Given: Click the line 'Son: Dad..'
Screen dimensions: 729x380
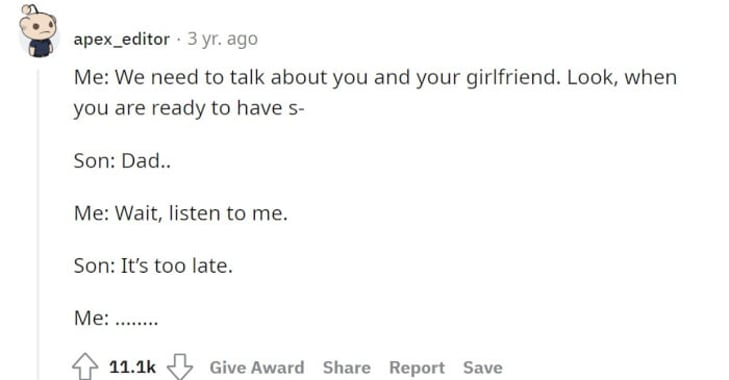Looking at the screenshot, I should 122,161.
